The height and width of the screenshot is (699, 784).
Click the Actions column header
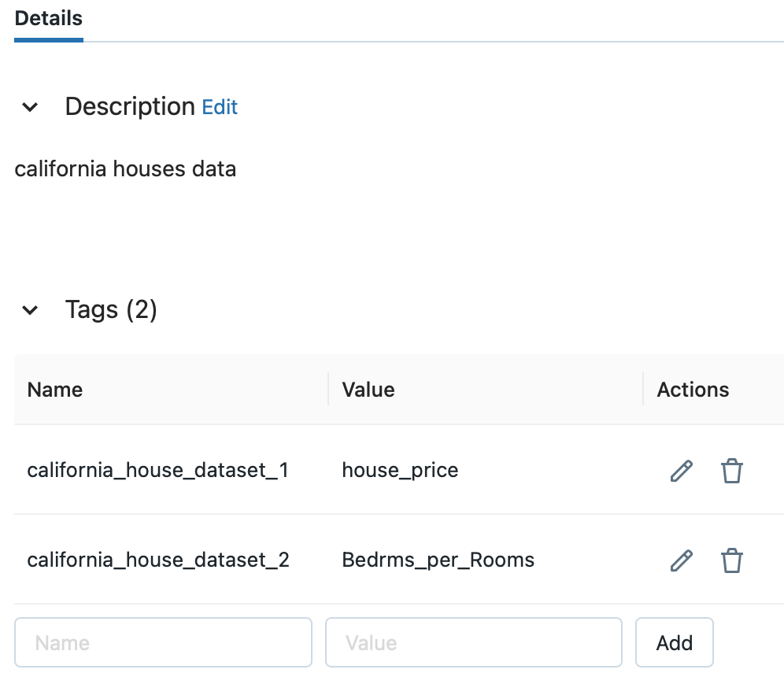click(x=693, y=390)
